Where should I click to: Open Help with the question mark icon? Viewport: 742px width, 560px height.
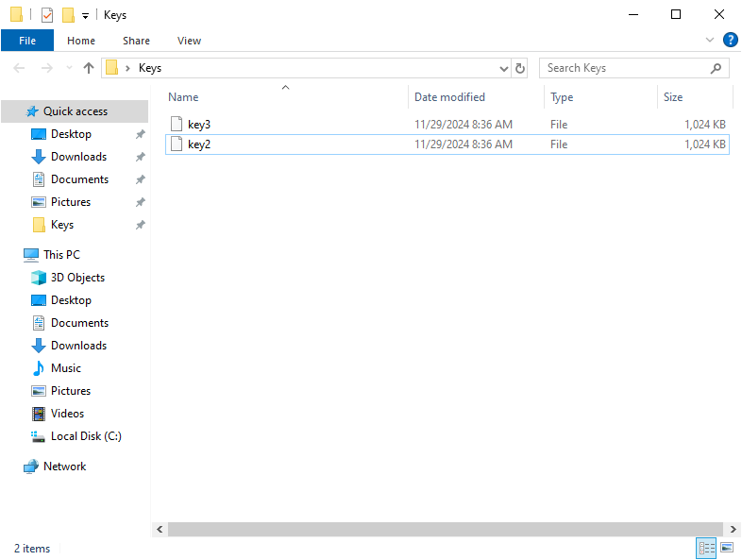point(730,40)
